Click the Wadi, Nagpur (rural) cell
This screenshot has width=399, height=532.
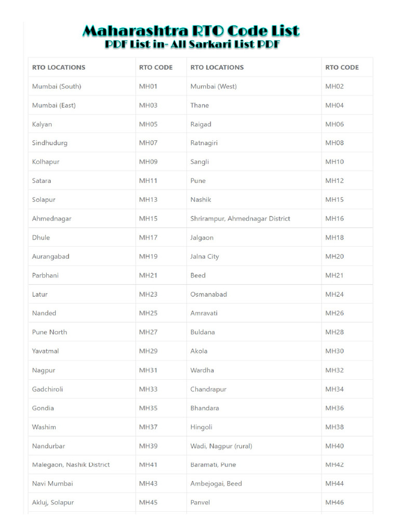[x=221, y=446]
